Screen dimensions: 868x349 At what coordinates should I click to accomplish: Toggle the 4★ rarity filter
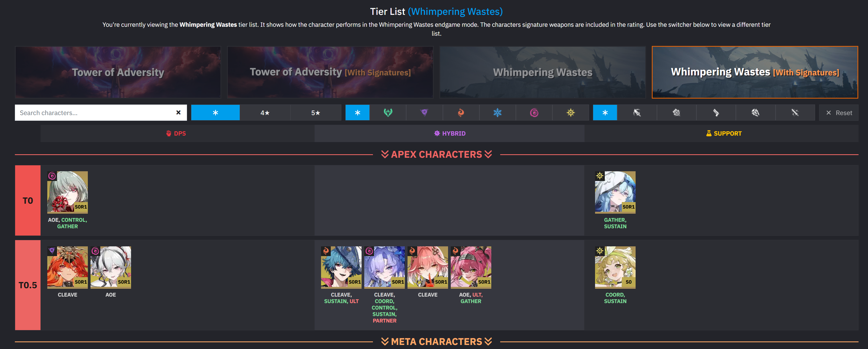click(265, 113)
